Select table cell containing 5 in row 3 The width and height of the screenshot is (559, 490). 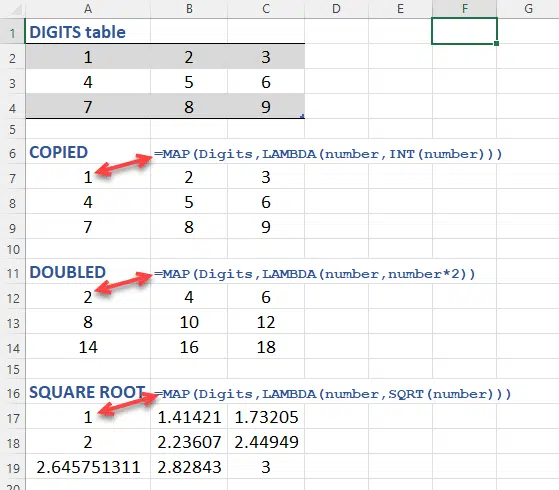pyautogui.click(x=189, y=82)
